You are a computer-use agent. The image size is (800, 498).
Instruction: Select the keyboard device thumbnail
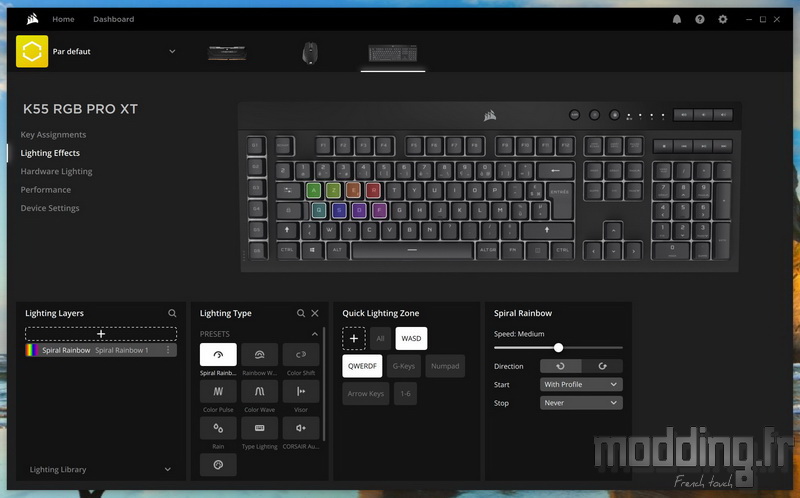393,53
